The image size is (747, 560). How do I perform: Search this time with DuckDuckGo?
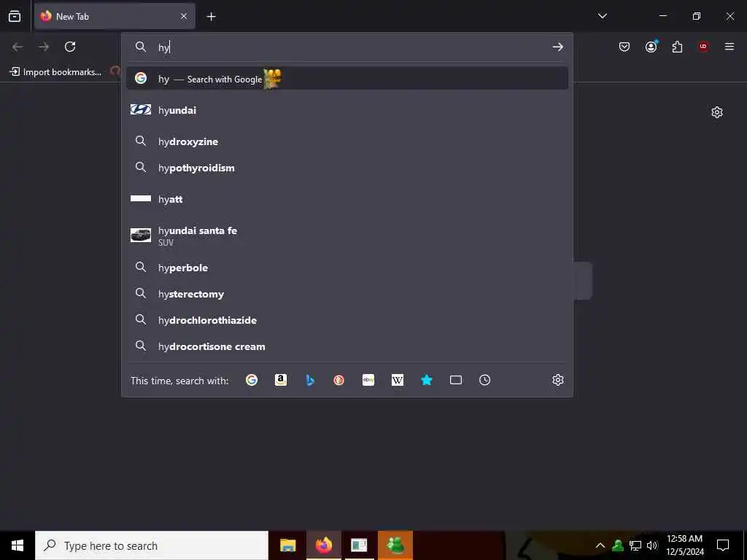tap(338, 380)
